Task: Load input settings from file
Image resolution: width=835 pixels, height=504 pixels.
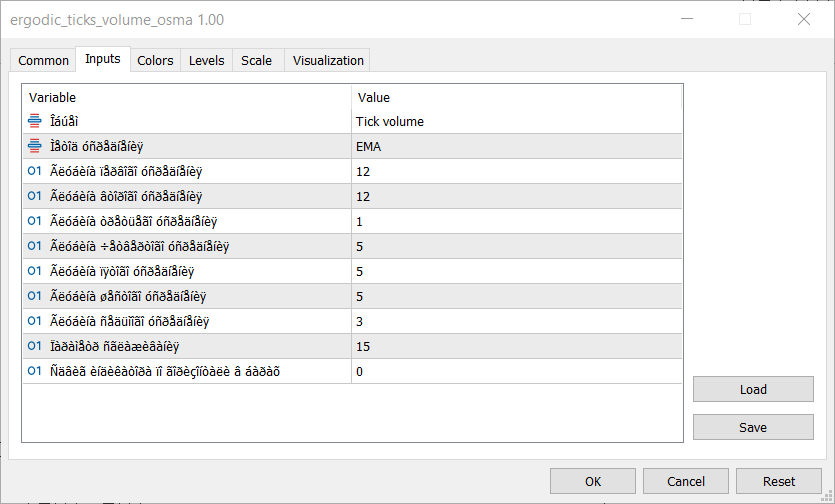Action: [x=753, y=389]
